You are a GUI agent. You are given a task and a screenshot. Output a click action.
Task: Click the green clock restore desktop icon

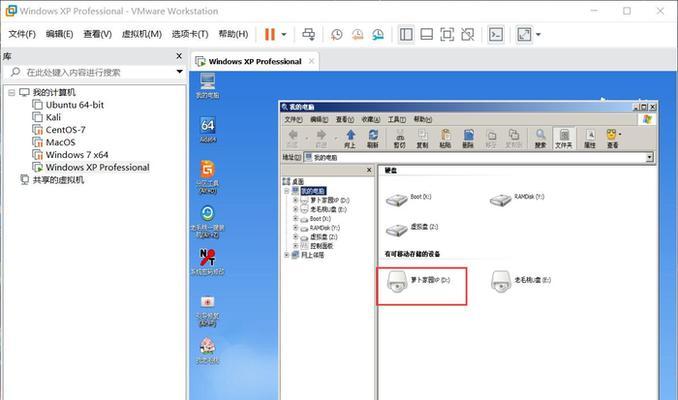click(208, 221)
